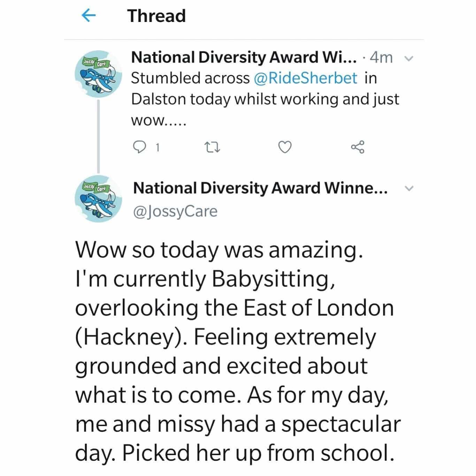Screen dimensions: 476x476
Task: Click the Thread header title
Action: click(156, 16)
